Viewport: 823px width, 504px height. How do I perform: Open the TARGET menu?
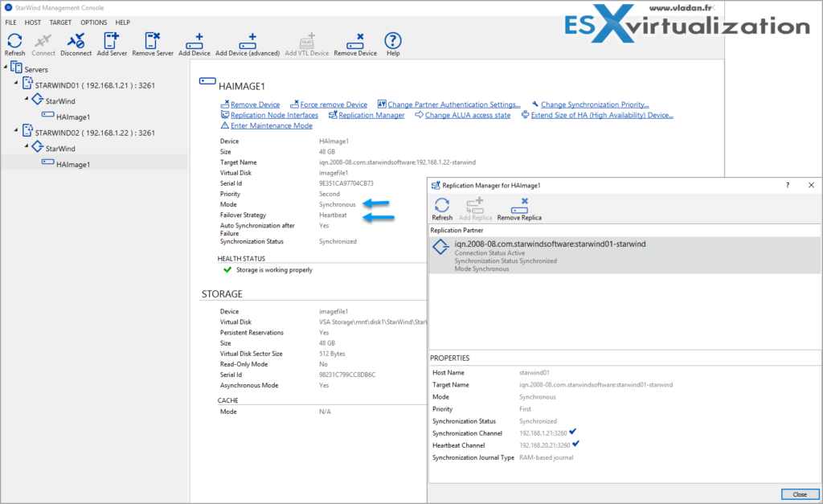(60, 22)
